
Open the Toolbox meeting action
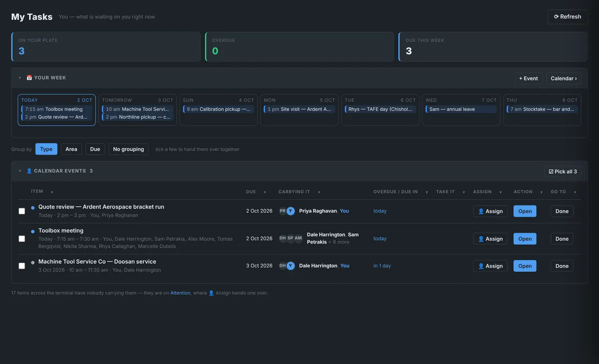tap(525, 239)
